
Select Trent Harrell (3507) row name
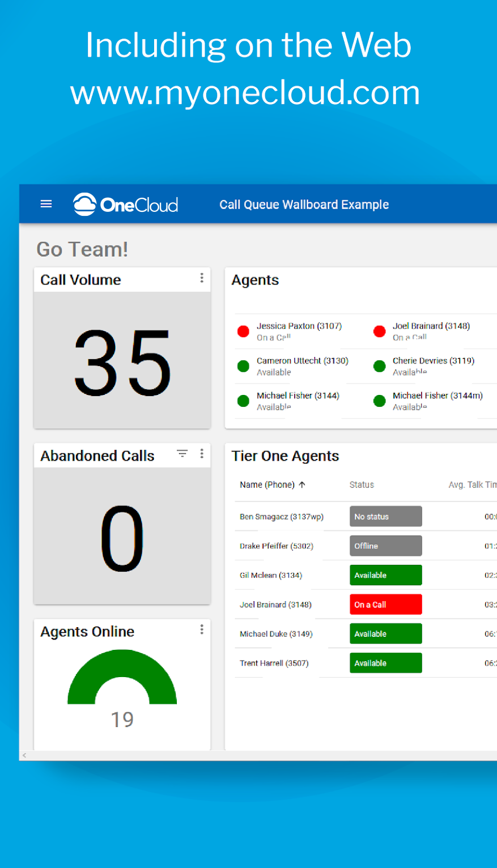click(274, 663)
